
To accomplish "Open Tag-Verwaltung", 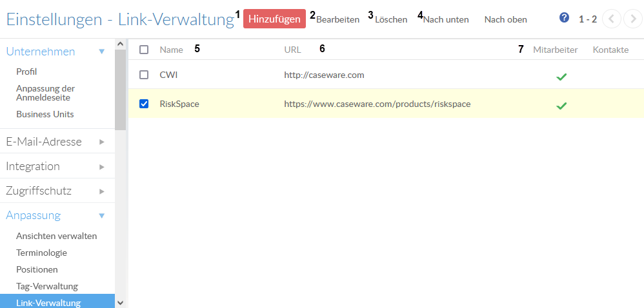I will [x=47, y=286].
